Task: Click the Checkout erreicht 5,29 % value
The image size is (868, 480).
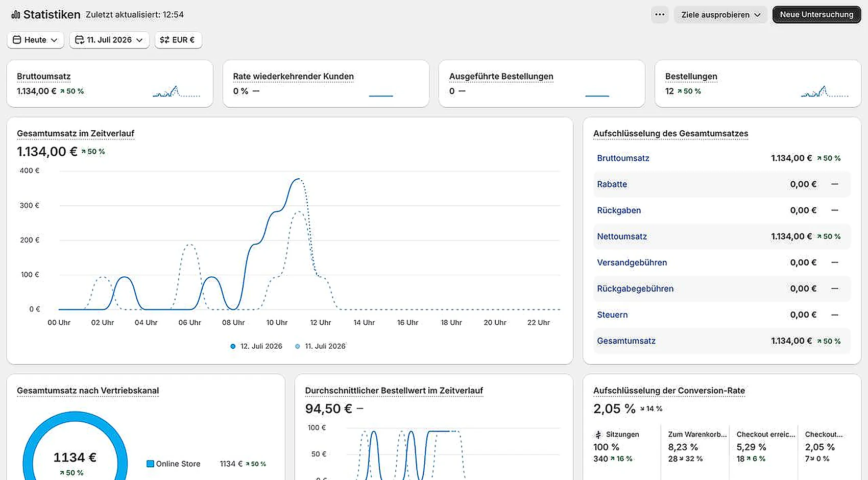Action: click(x=751, y=447)
